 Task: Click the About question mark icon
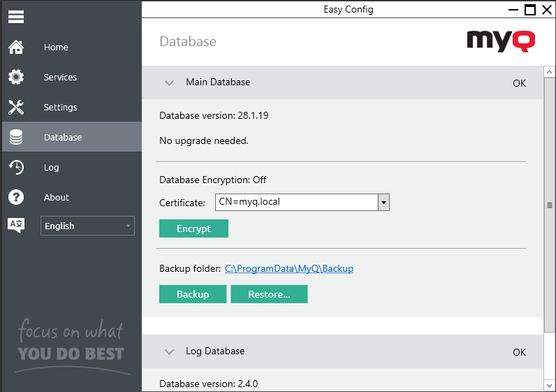16,198
